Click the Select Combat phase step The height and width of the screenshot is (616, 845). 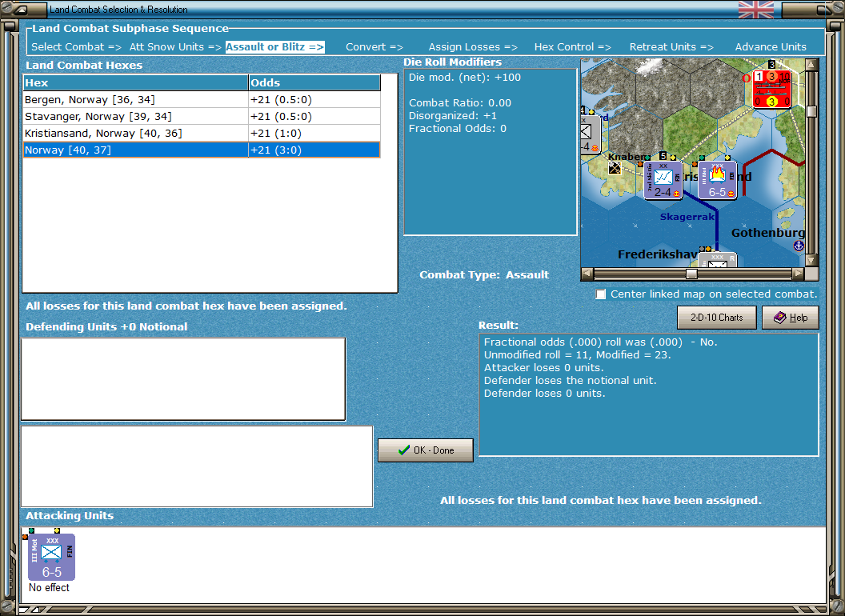77,47
